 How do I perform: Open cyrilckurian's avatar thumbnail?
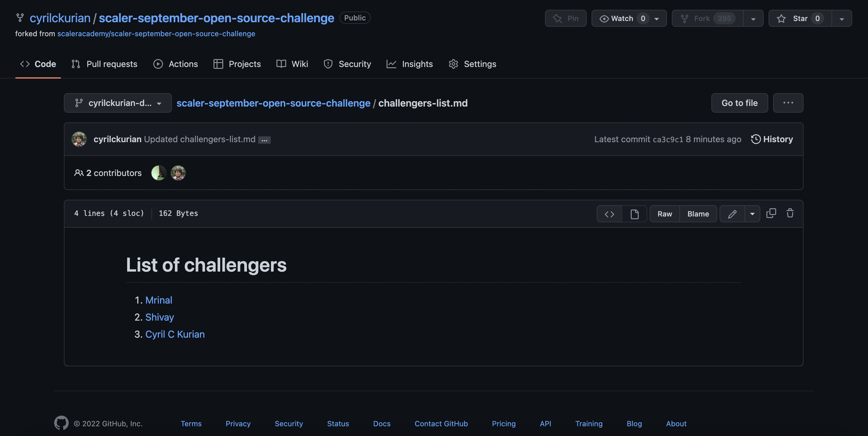click(x=79, y=139)
